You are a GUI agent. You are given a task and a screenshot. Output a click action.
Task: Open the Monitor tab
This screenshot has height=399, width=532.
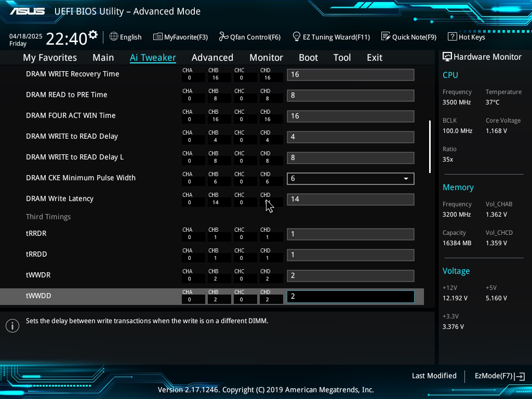[266, 58]
